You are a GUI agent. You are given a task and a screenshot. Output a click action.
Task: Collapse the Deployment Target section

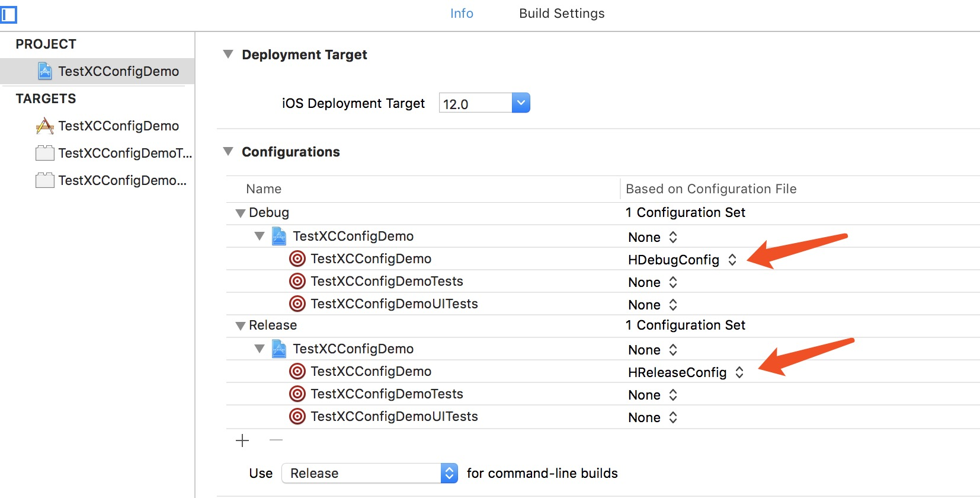click(x=228, y=55)
